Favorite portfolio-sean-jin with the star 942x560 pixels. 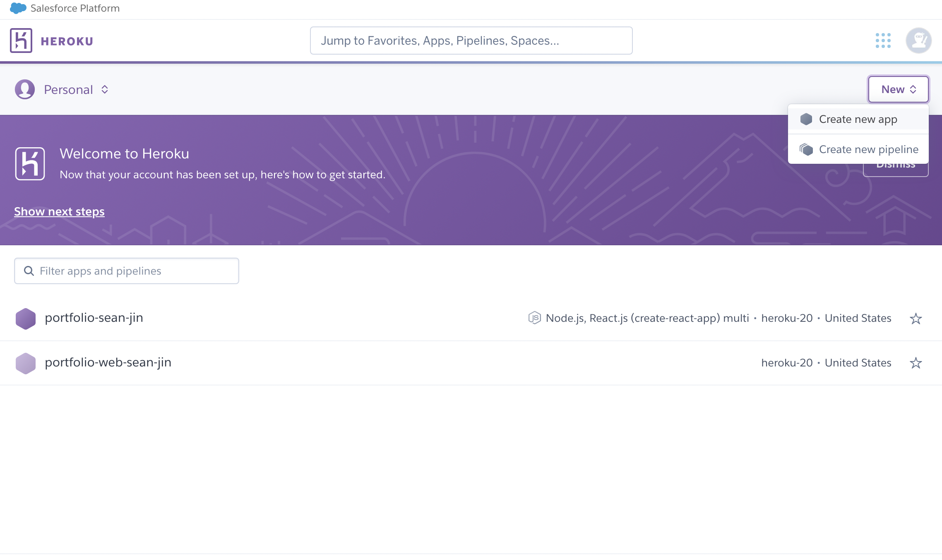pyautogui.click(x=916, y=318)
